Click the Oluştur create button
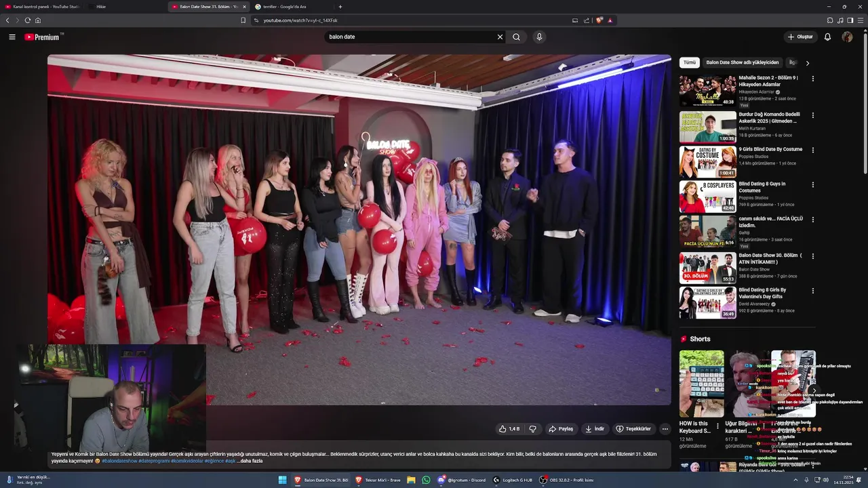The width and height of the screenshot is (868, 488). (800, 37)
